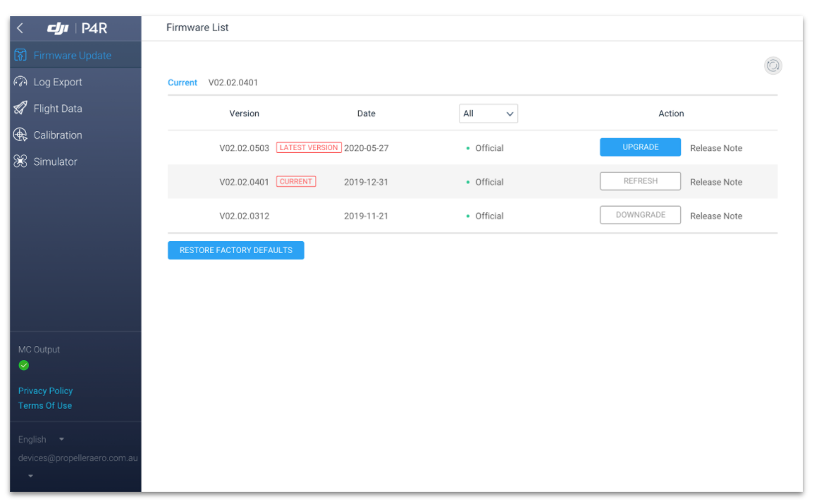
Task: Open the Log Export menu item
Action: [x=58, y=82]
